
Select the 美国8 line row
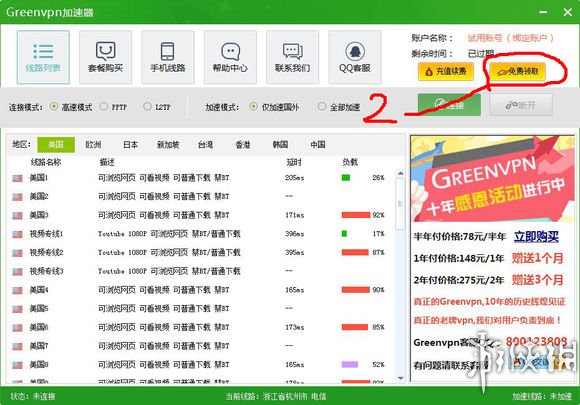[x=200, y=365]
